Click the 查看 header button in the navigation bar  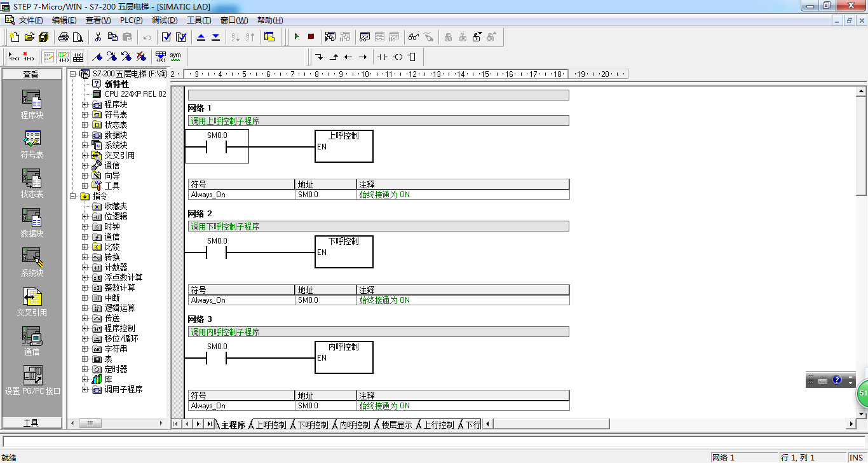click(32, 74)
